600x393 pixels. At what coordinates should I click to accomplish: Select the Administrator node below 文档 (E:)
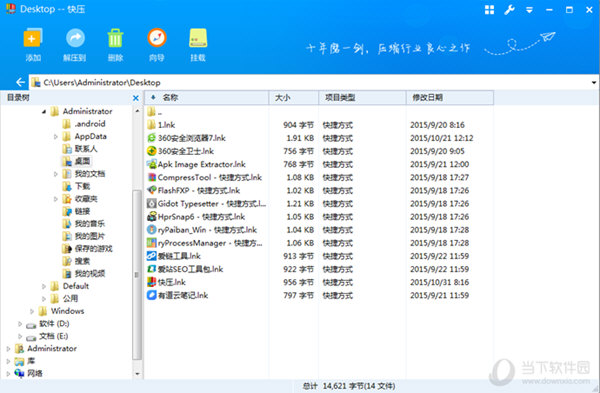coord(52,348)
